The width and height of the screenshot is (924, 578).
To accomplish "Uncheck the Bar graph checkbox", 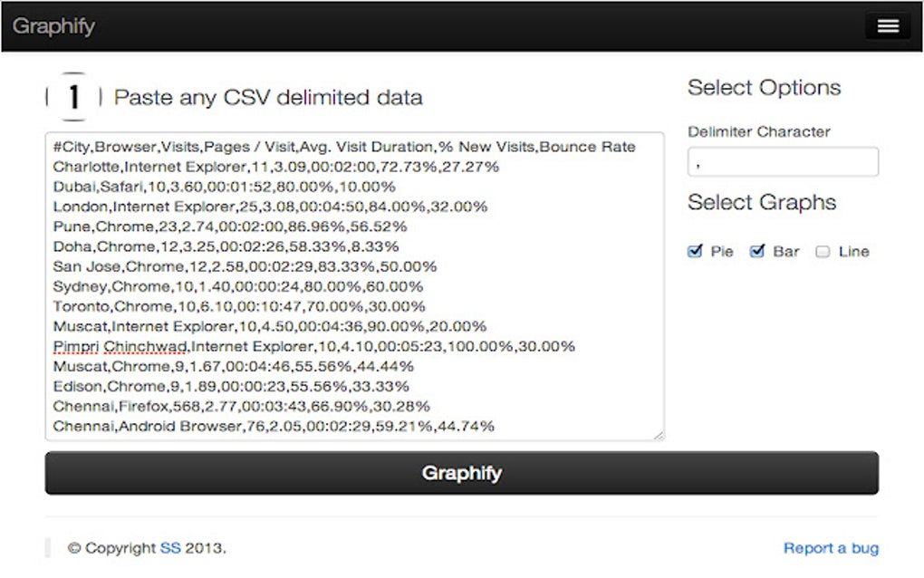I will point(758,252).
